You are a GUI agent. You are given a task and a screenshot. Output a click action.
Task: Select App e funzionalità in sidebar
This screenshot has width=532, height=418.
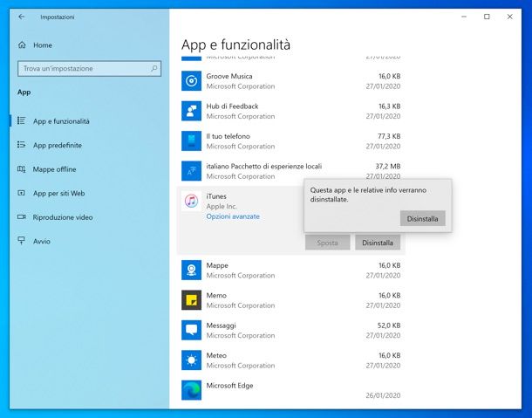coord(61,121)
